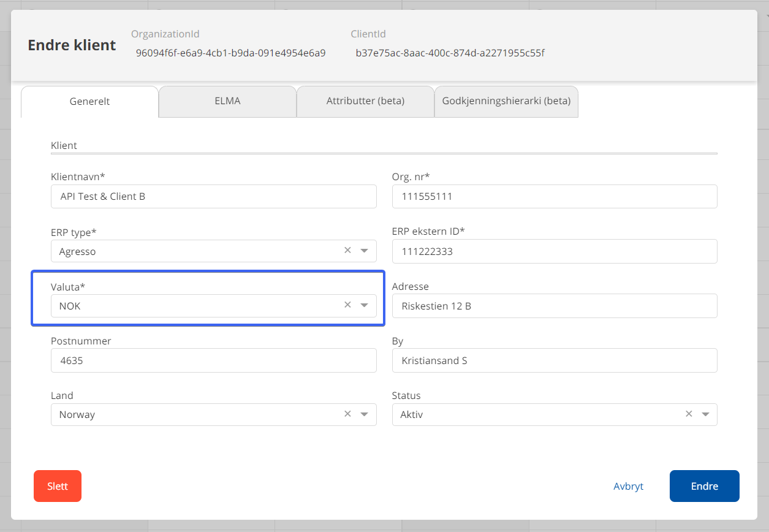
Task: Clear the Status Aktiv selection X icon
Action: [689, 414]
